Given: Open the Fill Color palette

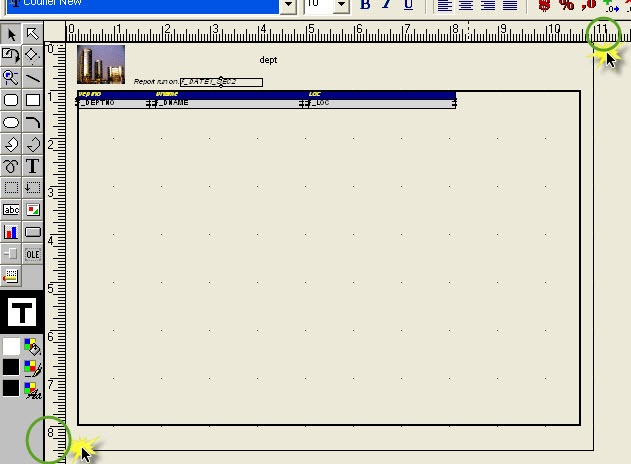Looking at the screenshot, I should [33, 346].
